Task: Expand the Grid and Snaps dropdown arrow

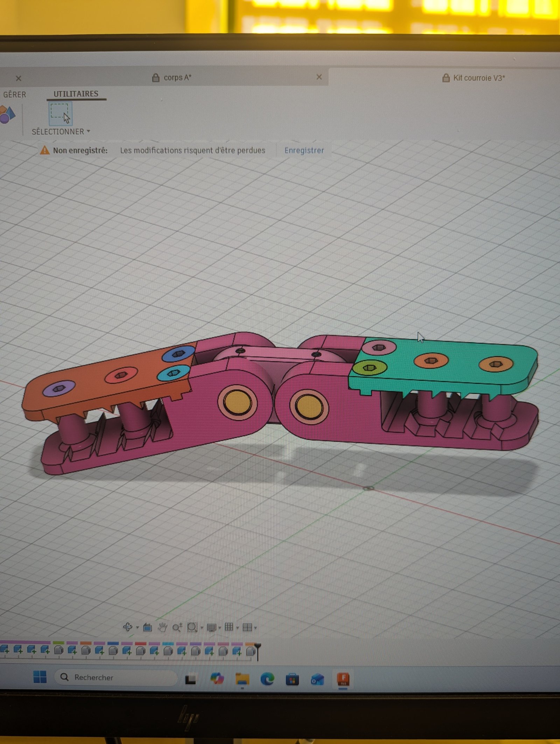Action: (x=238, y=628)
